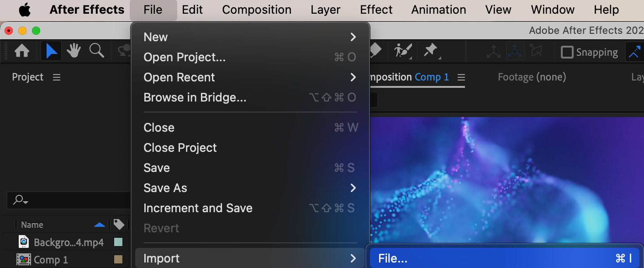Select the Backgro...4.mp4 footage item

(x=69, y=242)
